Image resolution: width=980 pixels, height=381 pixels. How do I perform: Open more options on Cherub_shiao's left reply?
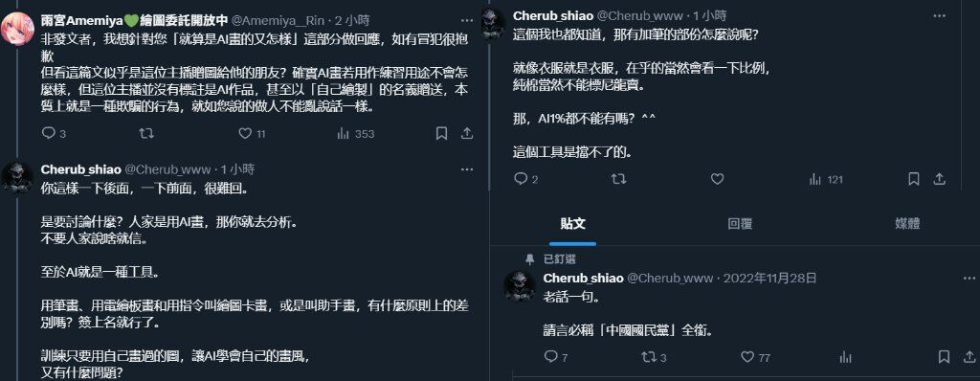tap(466, 168)
